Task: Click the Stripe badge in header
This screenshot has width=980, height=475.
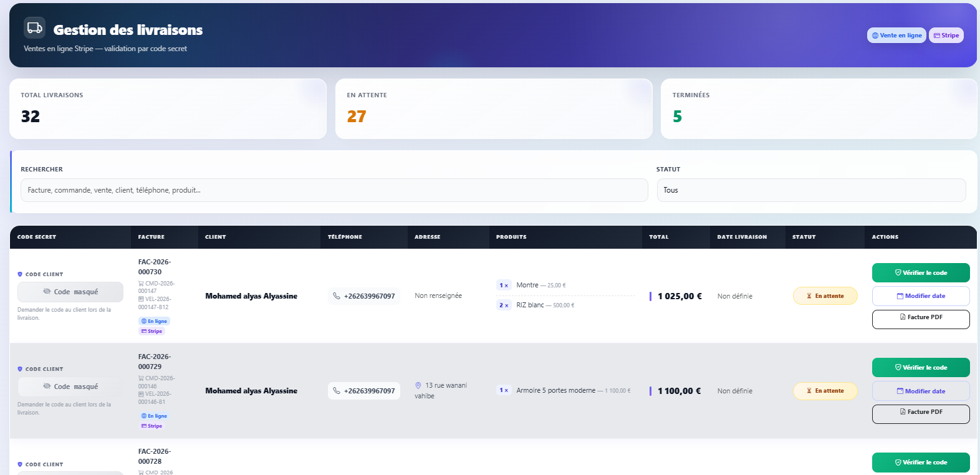Action: click(x=946, y=36)
